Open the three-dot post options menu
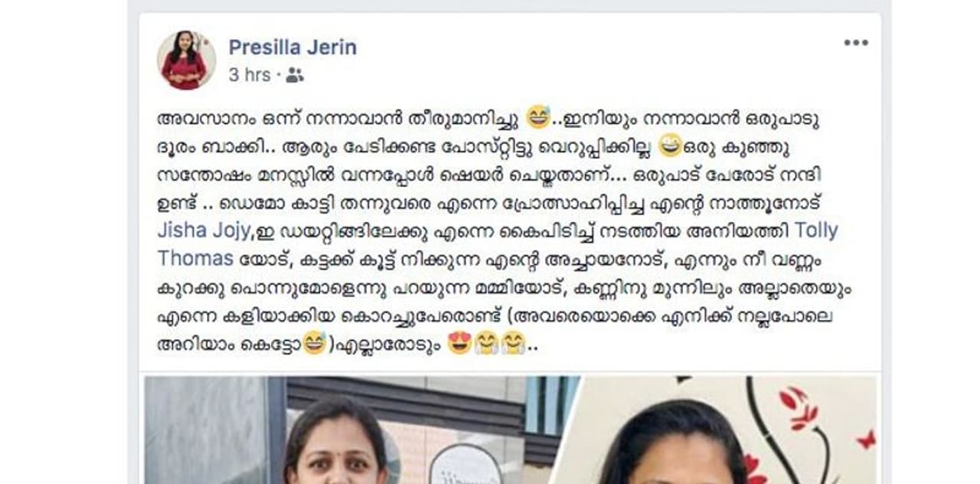Image resolution: width=980 pixels, height=484 pixels. pos(856,42)
